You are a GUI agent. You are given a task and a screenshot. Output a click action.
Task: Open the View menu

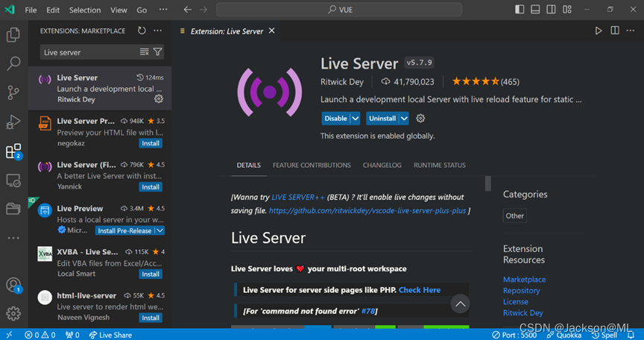point(119,10)
